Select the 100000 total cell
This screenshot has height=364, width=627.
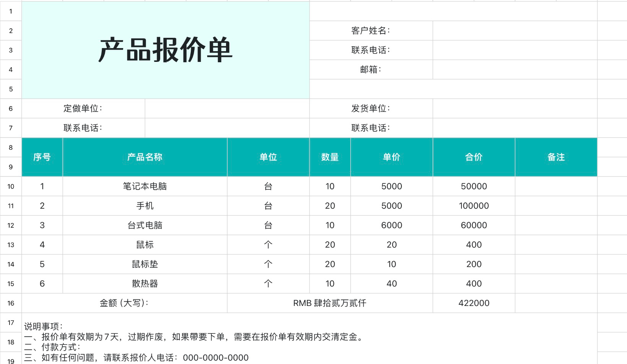tap(474, 206)
